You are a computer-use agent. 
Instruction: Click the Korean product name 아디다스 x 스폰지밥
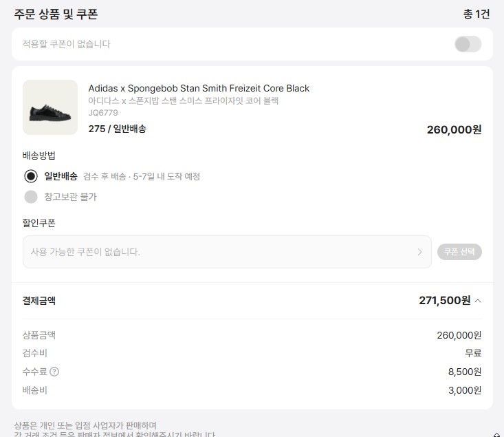tap(183, 100)
